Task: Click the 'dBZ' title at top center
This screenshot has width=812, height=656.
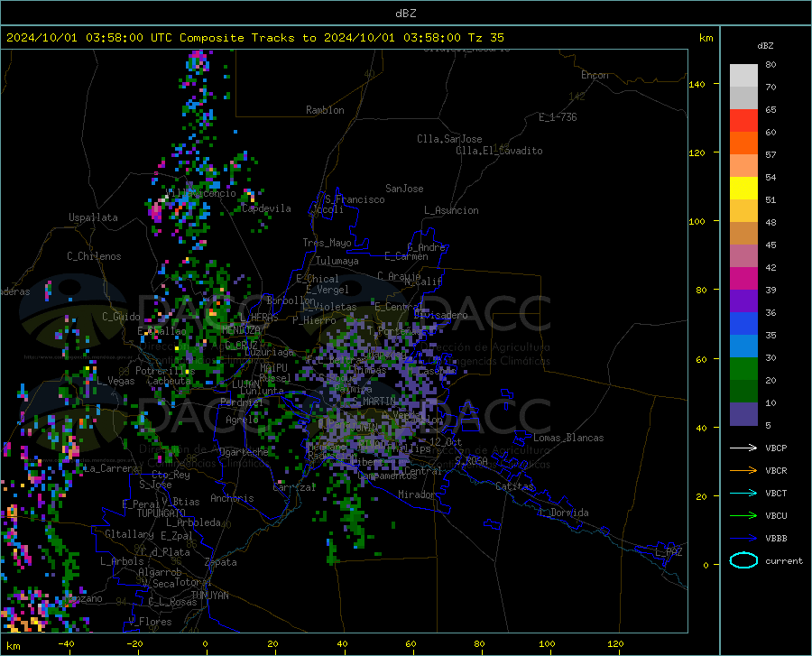Action: click(x=405, y=13)
